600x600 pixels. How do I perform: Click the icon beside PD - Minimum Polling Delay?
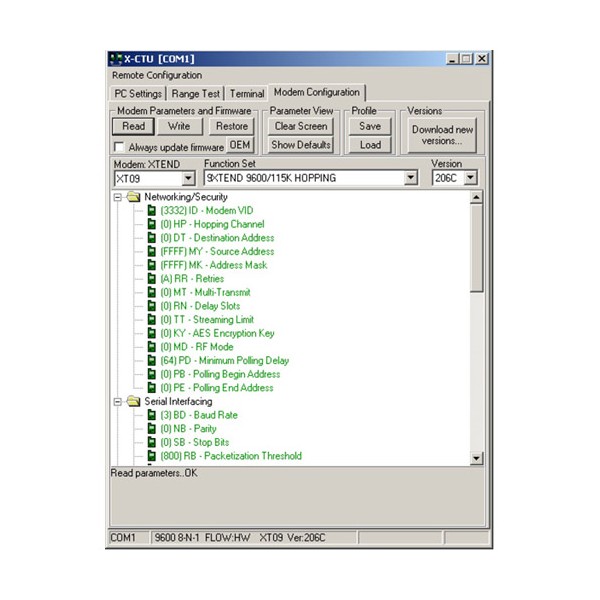point(152,360)
